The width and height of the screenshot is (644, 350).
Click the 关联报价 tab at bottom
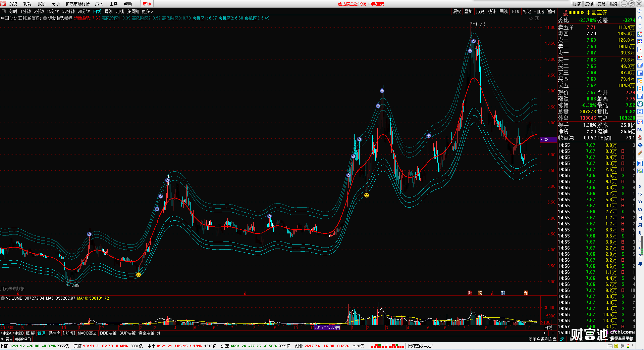pos(23,339)
